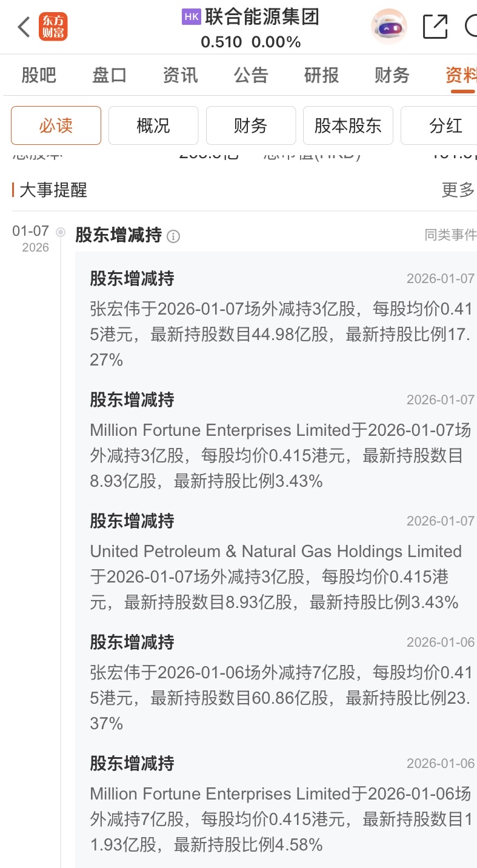Switch to the 研报 tab
Viewport: 477px width, 868px height.
[x=321, y=75]
